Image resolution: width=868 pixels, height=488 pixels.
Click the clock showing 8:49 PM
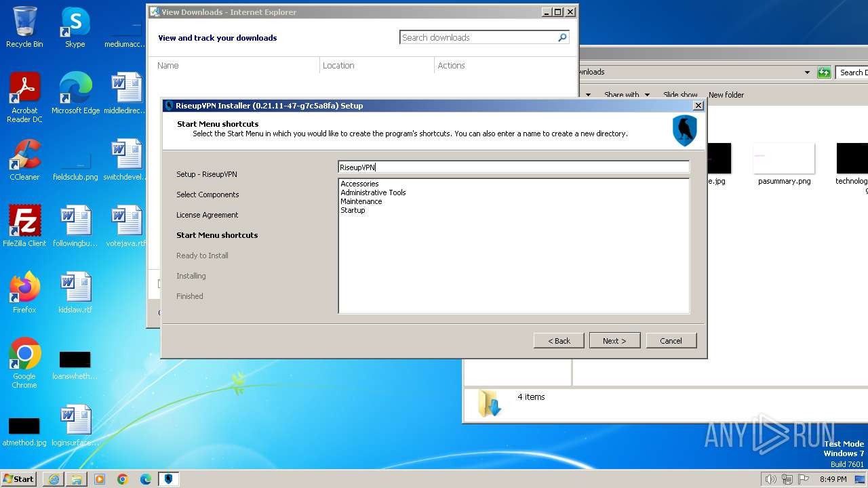coord(833,479)
